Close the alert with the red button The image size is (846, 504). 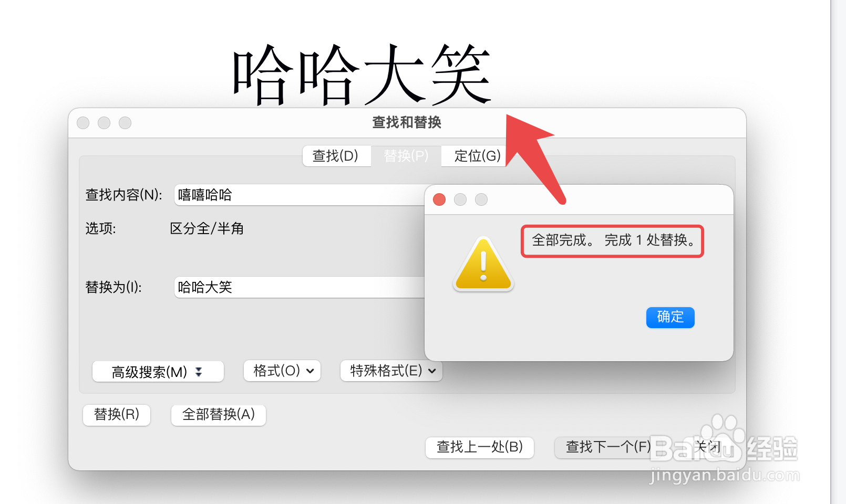(439, 199)
